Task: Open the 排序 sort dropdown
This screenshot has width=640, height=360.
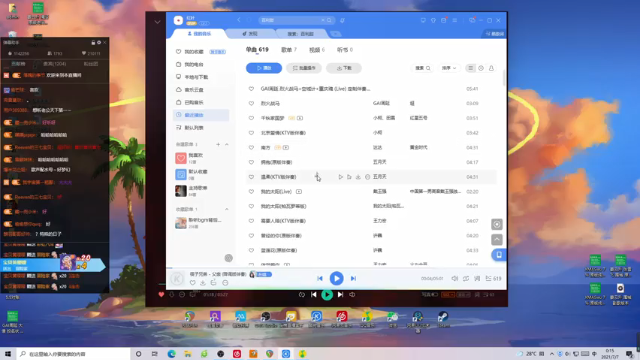Action: pyautogui.click(x=449, y=68)
